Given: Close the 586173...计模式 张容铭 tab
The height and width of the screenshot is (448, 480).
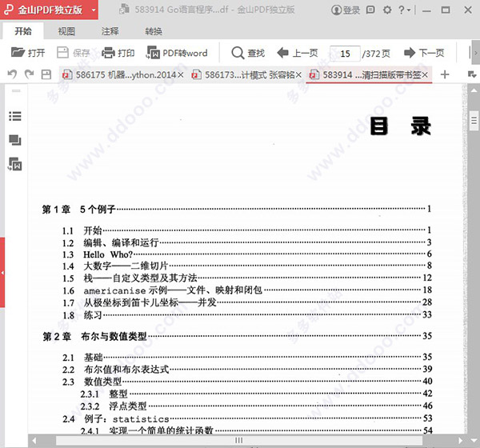Looking at the screenshot, I should pos(298,74).
